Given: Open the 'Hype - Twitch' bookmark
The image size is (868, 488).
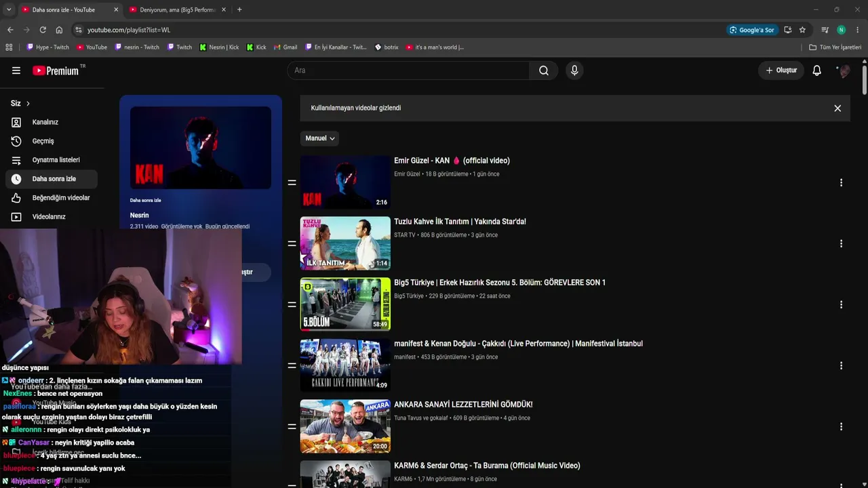Looking at the screenshot, I should click(x=47, y=47).
